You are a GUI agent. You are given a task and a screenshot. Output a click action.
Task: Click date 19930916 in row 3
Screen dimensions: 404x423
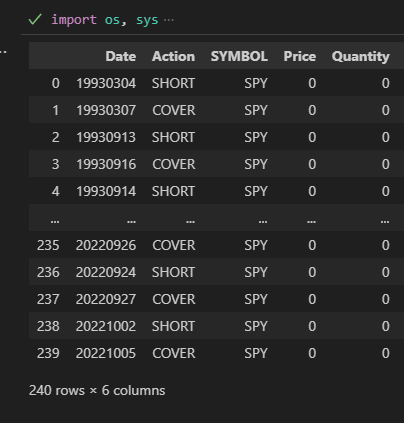(x=106, y=164)
